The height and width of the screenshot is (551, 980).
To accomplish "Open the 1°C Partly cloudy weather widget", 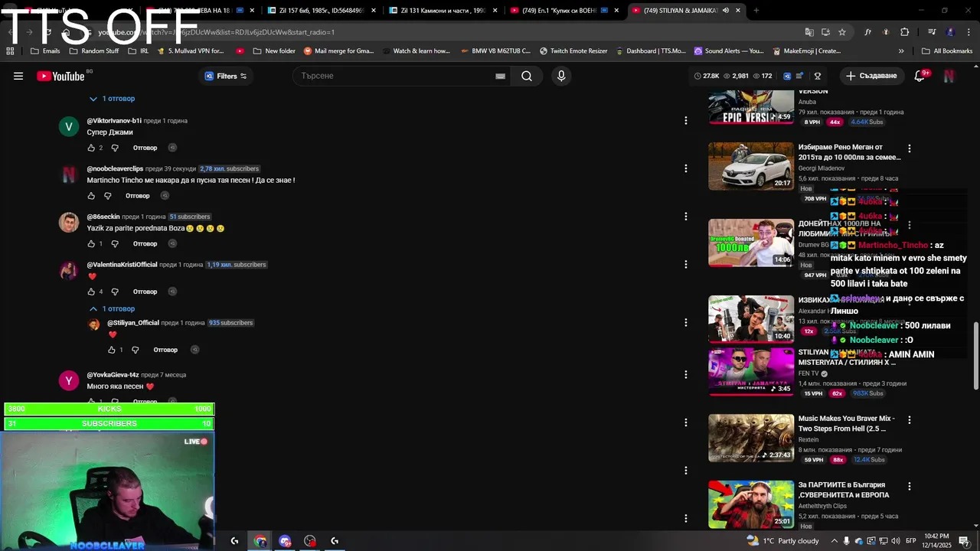I will [782, 541].
